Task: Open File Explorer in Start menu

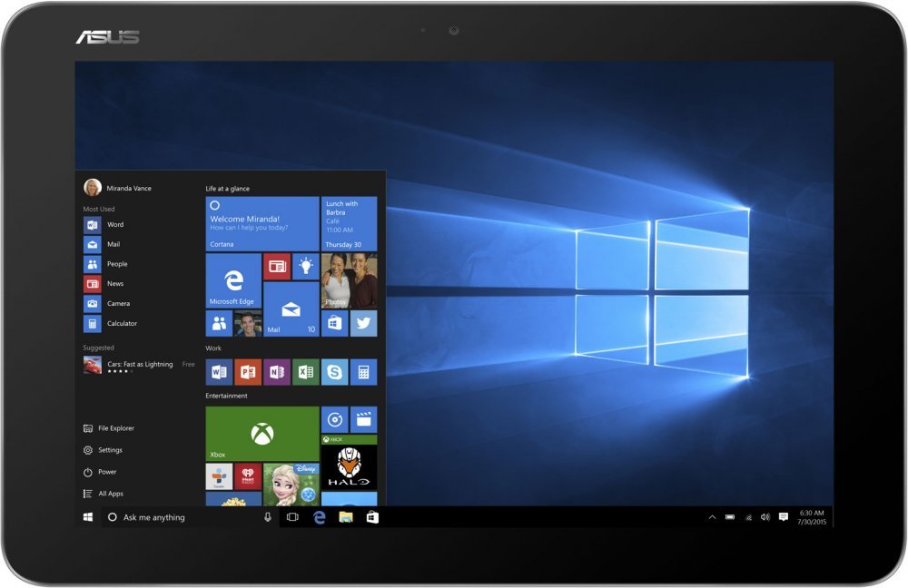Action: coord(109,428)
